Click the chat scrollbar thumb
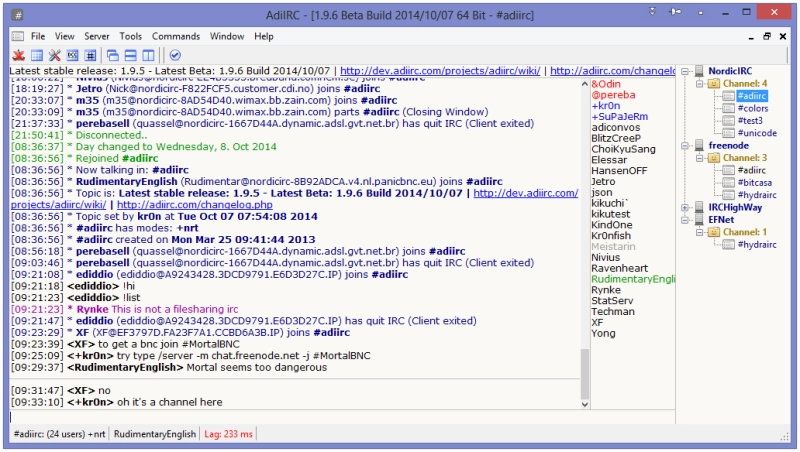 (585, 373)
